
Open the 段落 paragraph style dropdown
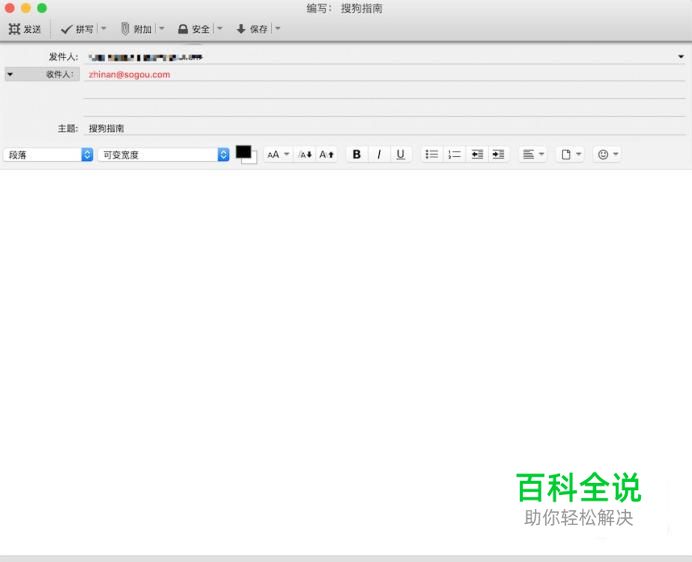(x=48, y=155)
